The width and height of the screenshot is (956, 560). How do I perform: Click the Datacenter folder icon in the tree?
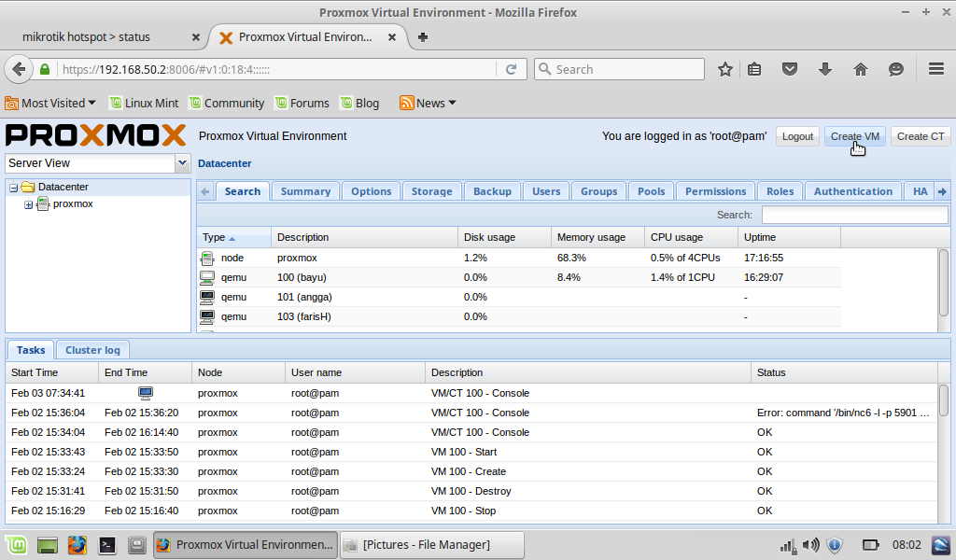click(28, 187)
